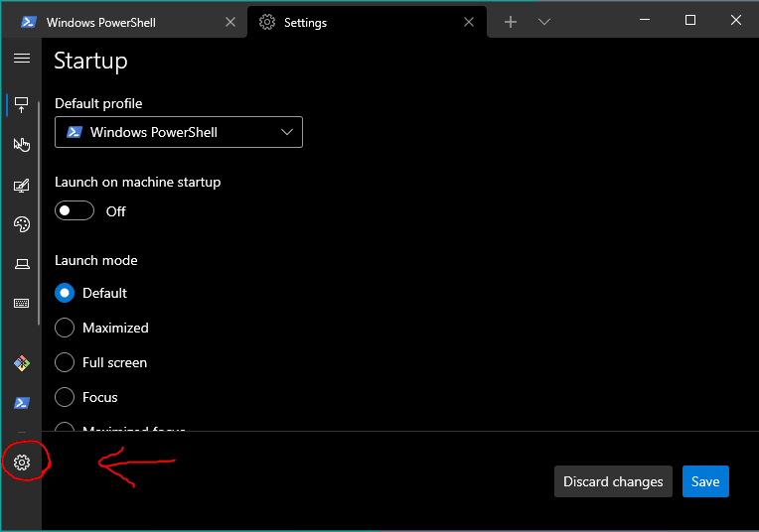Viewport: 759px width, 532px height.
Task: Open the Rendering settings laptop icon
Action: point(22,264)
